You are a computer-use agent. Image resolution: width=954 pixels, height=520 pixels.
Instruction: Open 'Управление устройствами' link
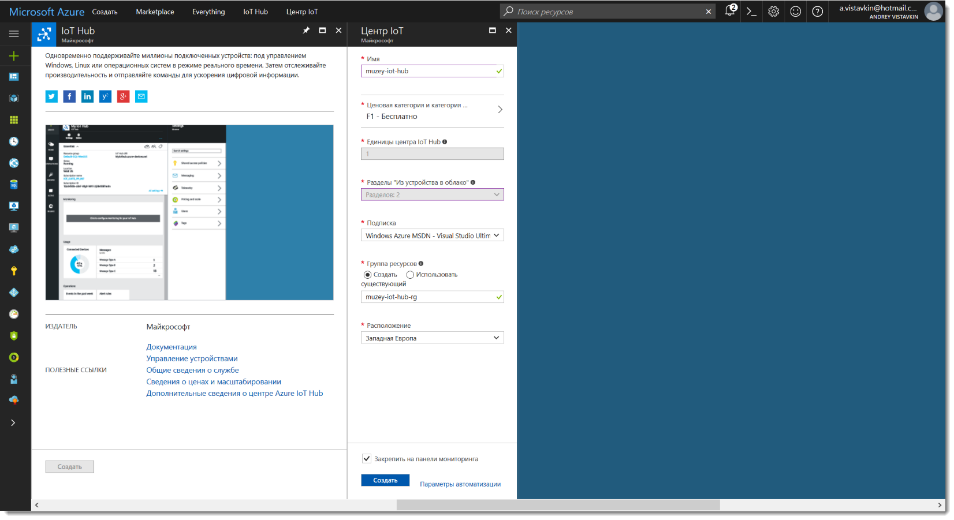click(x=192, y=359)
